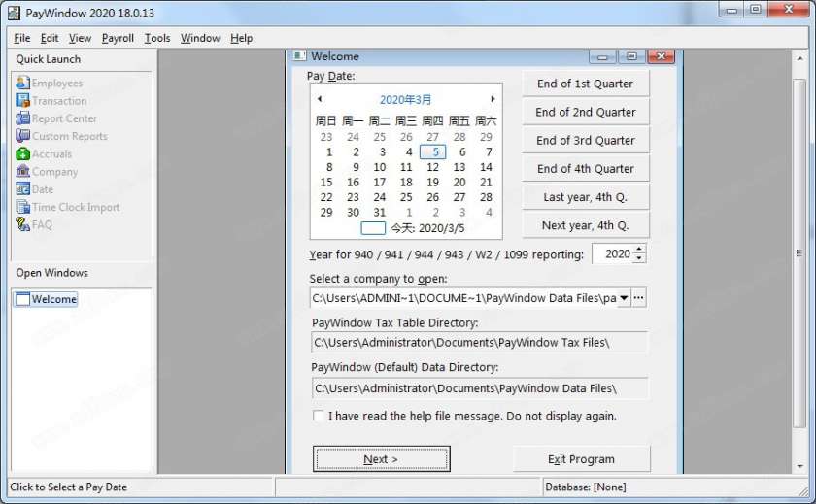Maximize the Welcome child window

click(x=631, y=56)
